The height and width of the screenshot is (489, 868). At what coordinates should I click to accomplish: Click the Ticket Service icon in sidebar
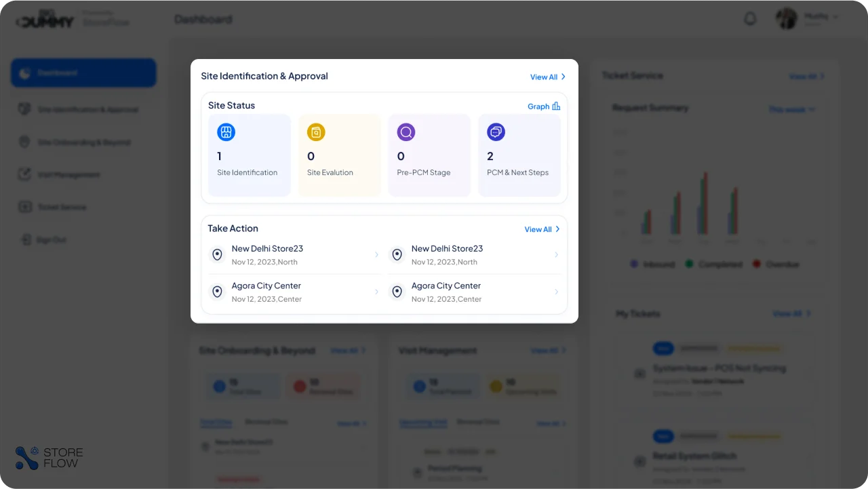[25, 207]
